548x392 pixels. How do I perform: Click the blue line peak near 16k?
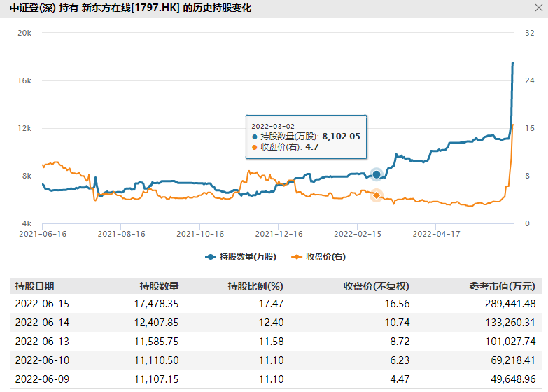click(x=513, y=64)
